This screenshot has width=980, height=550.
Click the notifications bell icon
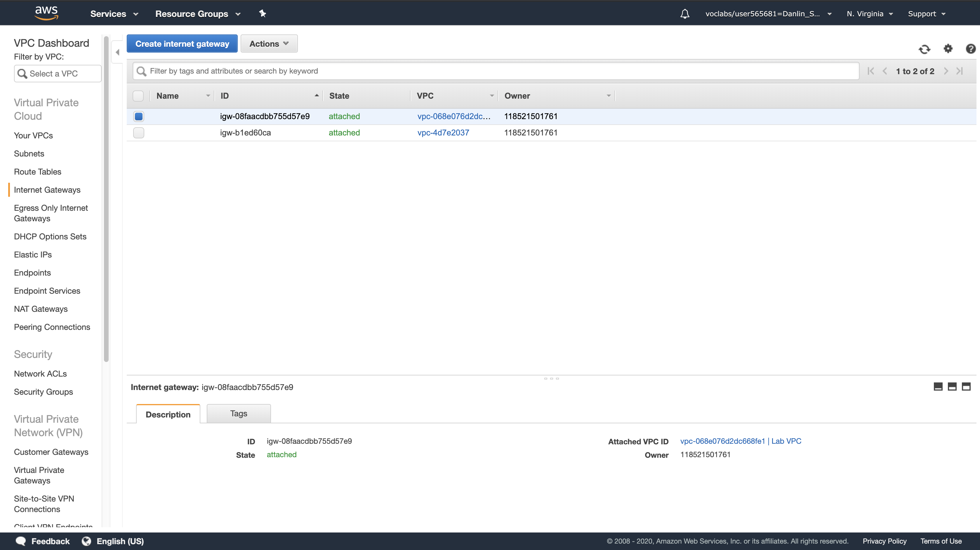click(685, 14)
